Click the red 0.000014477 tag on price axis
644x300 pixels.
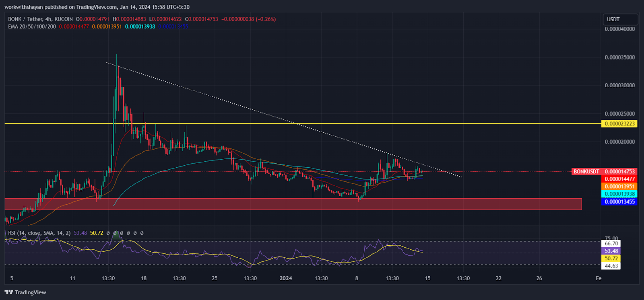point(619,179)
